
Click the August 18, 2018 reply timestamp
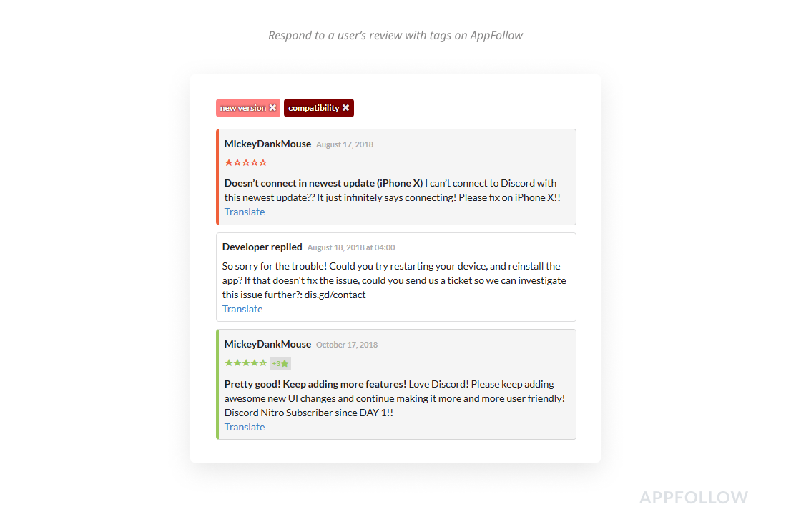tap(351, 247)
